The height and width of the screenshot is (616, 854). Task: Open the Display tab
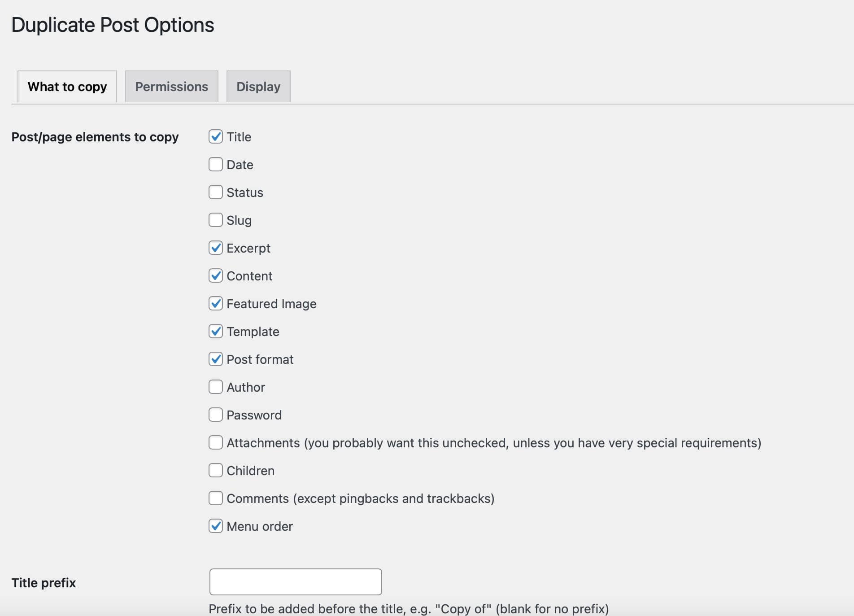point(258,86)
